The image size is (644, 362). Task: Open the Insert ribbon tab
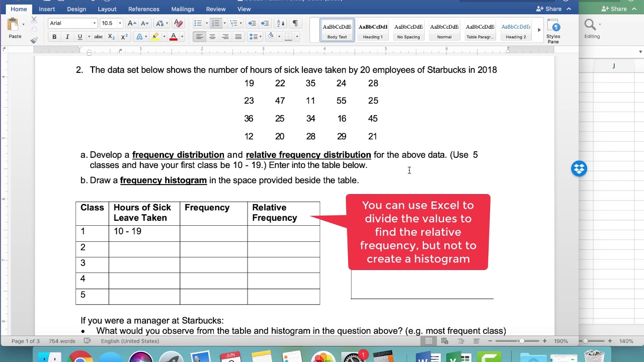tap(47, 9)
